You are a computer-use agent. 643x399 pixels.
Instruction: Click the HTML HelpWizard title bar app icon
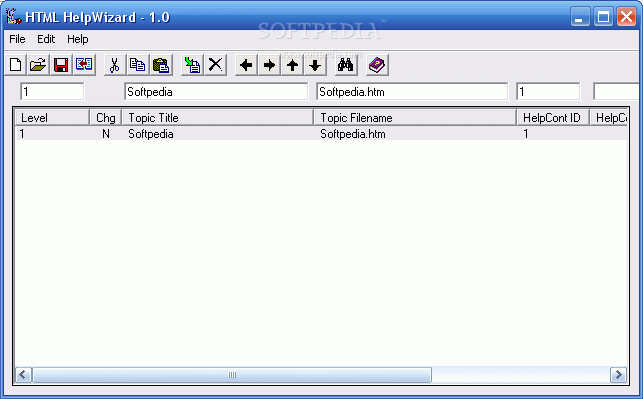click(x=13, y=16)
